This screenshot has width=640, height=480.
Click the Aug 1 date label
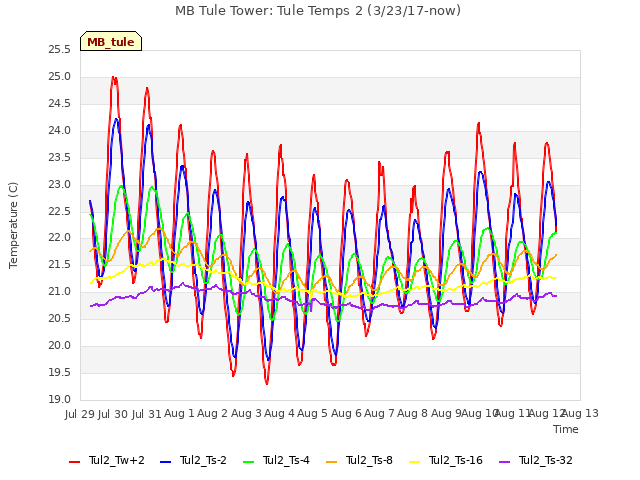pos(180,414)
